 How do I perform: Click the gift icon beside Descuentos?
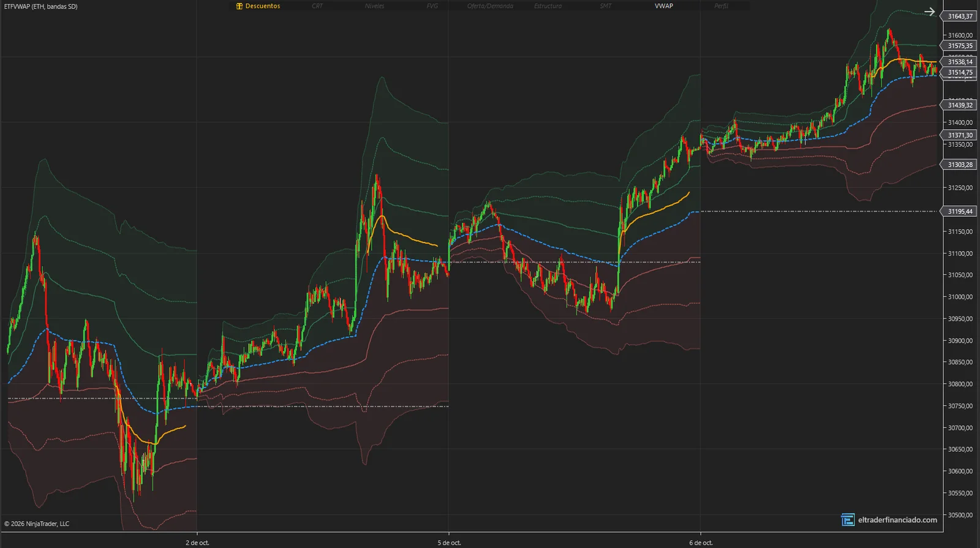[239, 6]
